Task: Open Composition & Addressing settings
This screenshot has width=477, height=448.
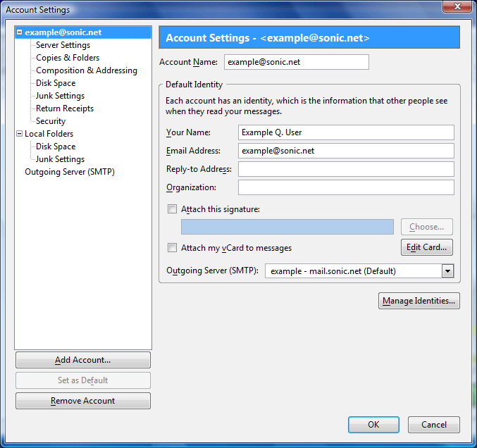Action: (x=87, y=70)
